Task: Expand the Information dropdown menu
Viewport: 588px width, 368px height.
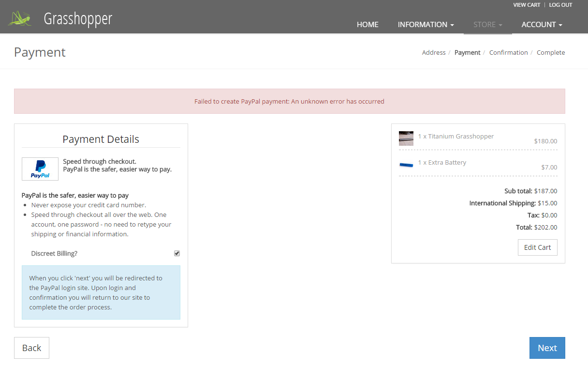Action: click(426, 24)
